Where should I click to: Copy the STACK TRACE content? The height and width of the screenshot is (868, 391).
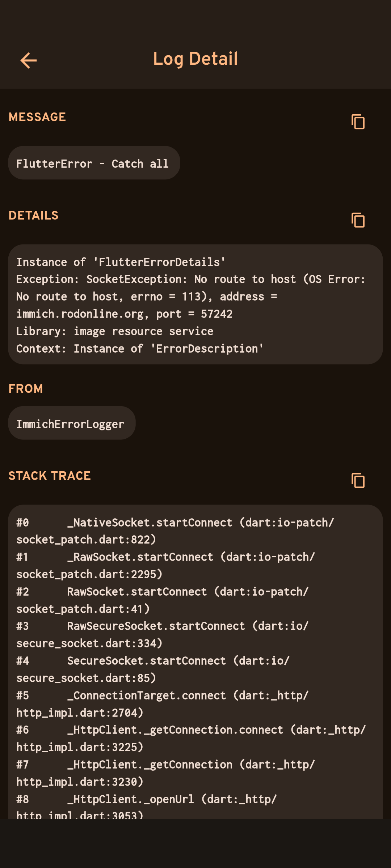358,480
